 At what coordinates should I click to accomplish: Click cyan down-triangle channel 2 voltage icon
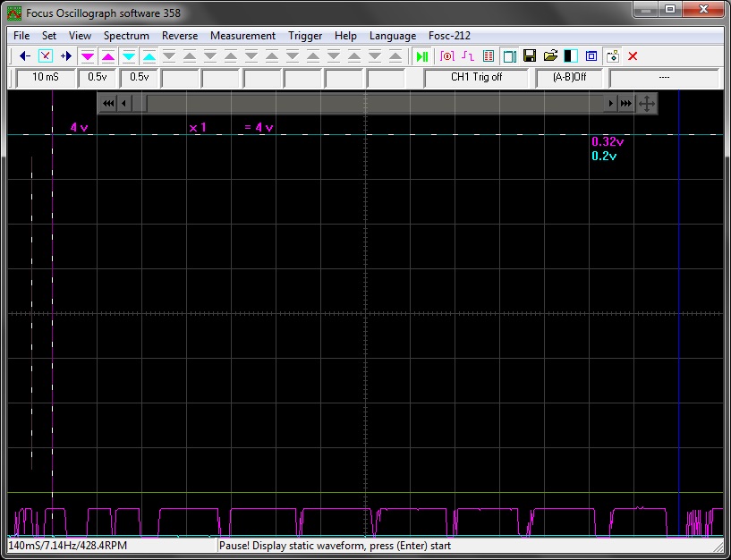[x=129, y=56]
